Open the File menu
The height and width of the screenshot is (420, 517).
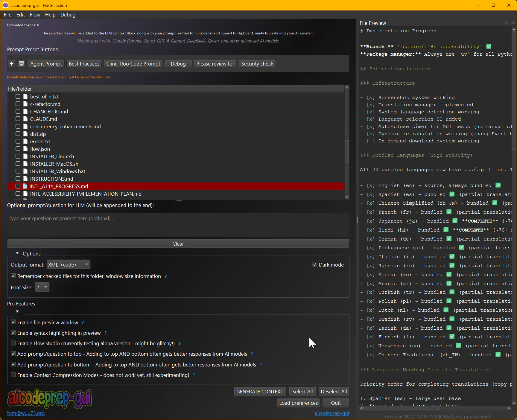[7, 15]
